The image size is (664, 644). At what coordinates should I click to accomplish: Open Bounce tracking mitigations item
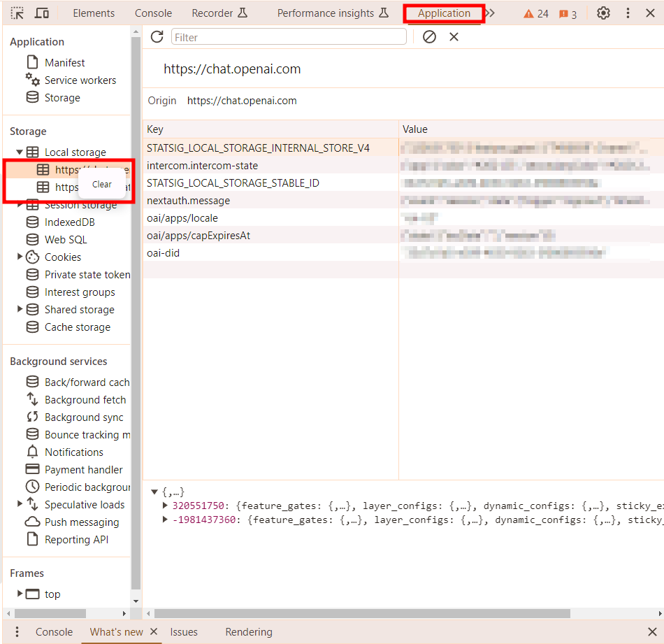[x=87, y=435]
